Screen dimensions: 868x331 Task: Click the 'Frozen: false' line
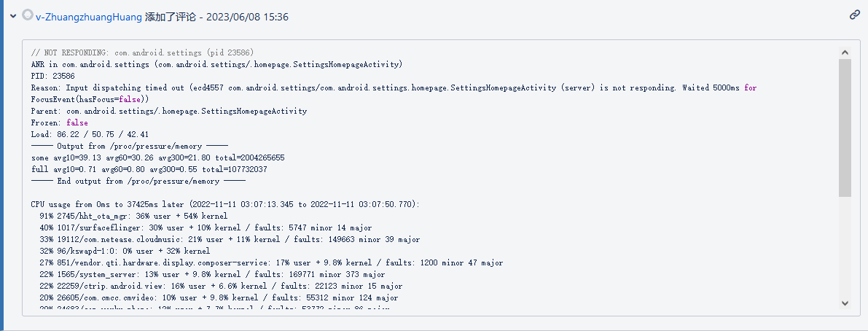(59, 122)
